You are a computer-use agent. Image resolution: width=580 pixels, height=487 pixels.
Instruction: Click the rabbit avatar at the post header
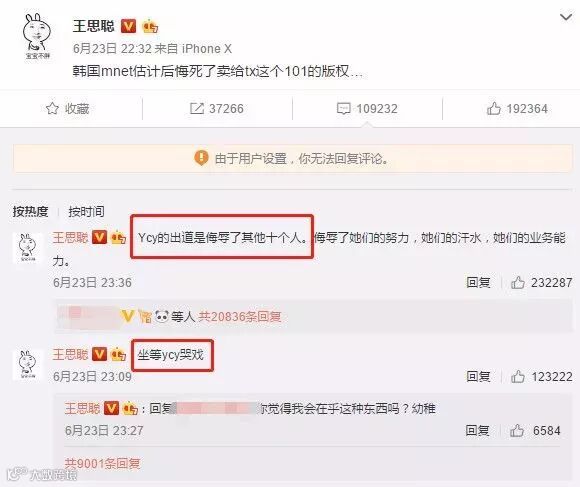(x=37, y=36)
